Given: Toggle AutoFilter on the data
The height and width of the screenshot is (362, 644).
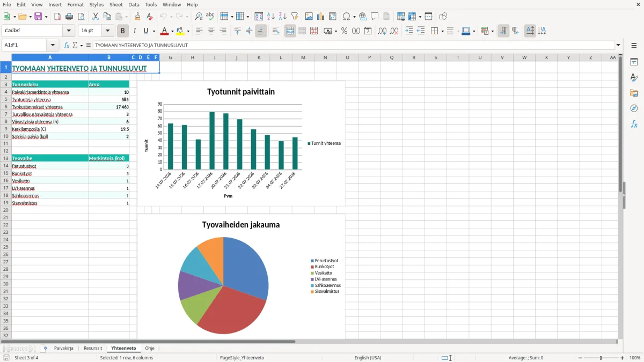Looking at the screenshot, I should (x=295, y=17).
